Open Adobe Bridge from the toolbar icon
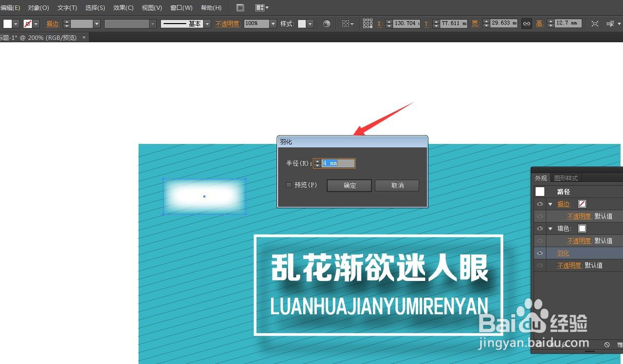 pyautogui.click(x=240, y=7)
